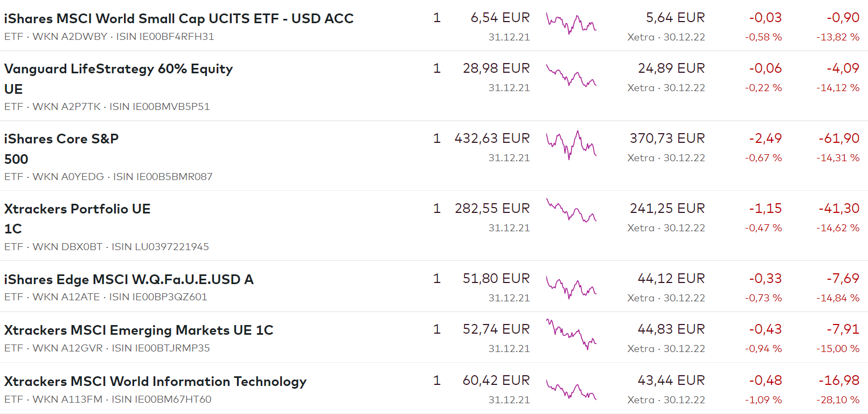The width and height of the screenshot is (868, 414).
Task: Click sparkline chart for Xtrackers World Information Technology
Action: pyautogui.click(x=571, y=390)
